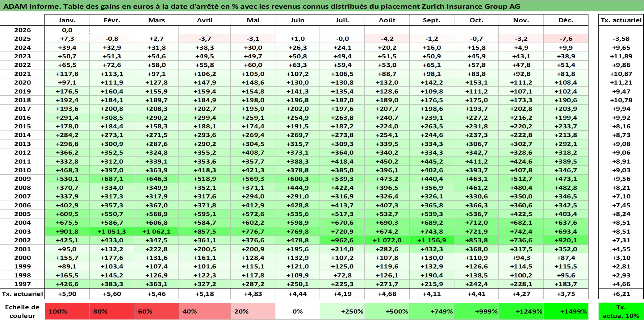Click the -7,6 cell for December 2025

click(566, 39)
